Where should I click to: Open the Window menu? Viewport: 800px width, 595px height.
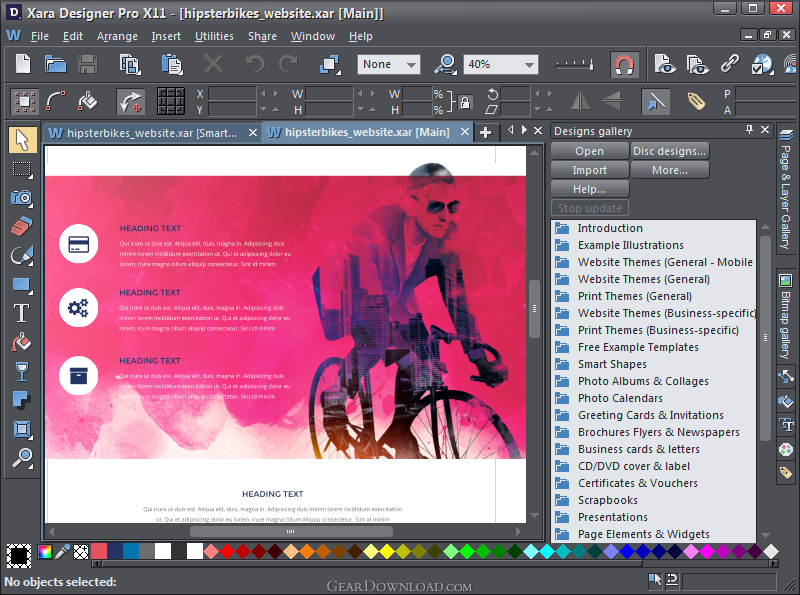(313, 36)
